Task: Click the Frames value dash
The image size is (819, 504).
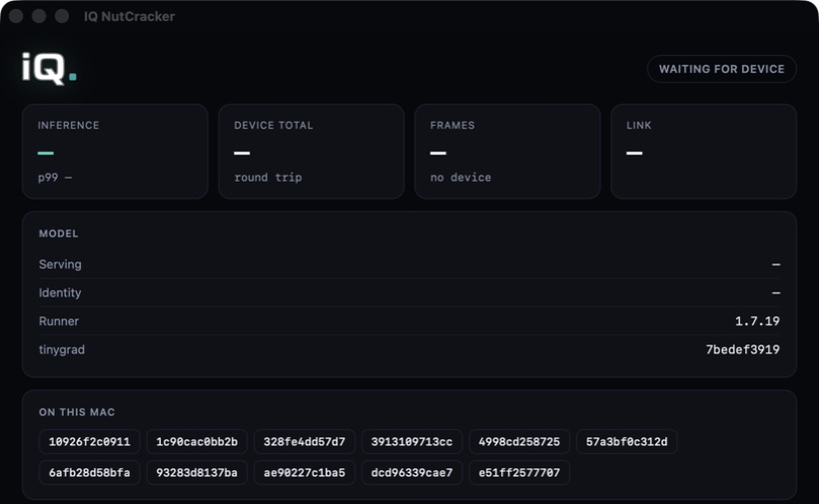Action: (438, 153)
